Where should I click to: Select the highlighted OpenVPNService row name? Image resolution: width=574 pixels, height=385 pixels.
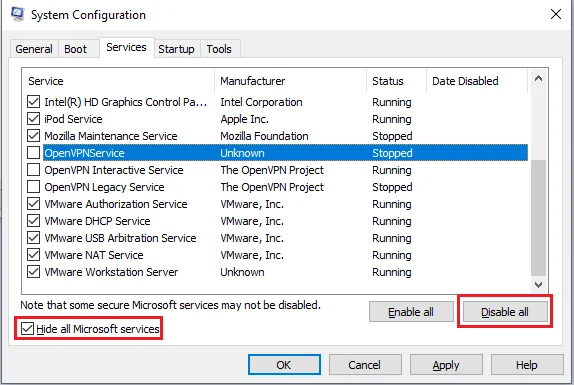pyautogui.click(x=85, y=153)
